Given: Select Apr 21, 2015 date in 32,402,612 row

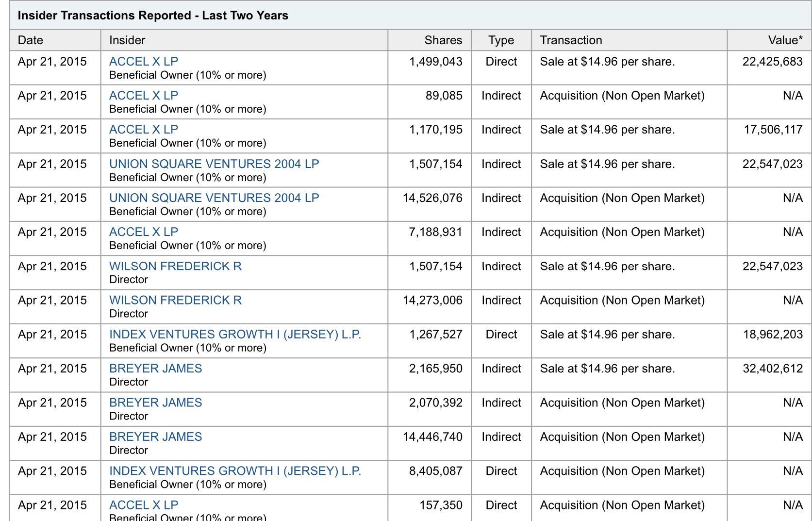Looking at the screenshot, I should pos(52,369).
